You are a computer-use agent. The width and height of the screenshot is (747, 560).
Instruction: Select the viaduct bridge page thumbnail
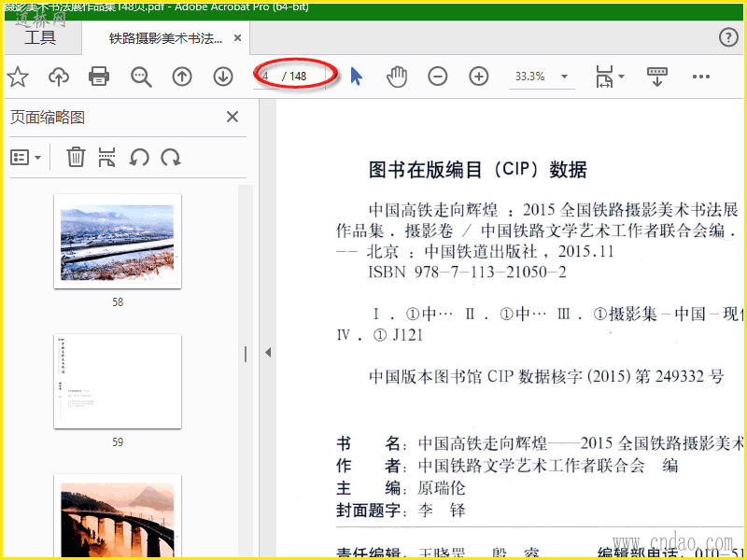coord(118,516)
